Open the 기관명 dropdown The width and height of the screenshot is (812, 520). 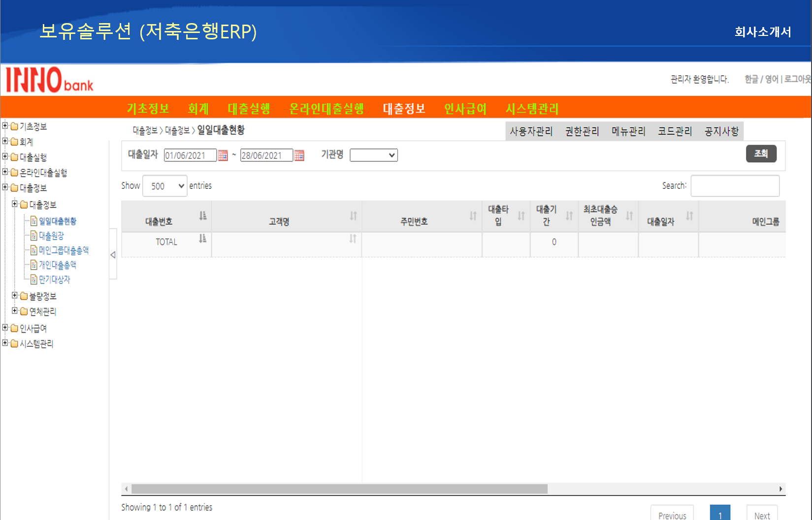(374, 155)
